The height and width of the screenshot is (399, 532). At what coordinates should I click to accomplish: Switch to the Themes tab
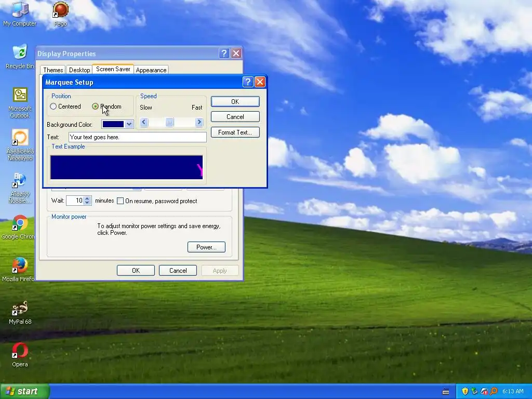tap(53, 70)
